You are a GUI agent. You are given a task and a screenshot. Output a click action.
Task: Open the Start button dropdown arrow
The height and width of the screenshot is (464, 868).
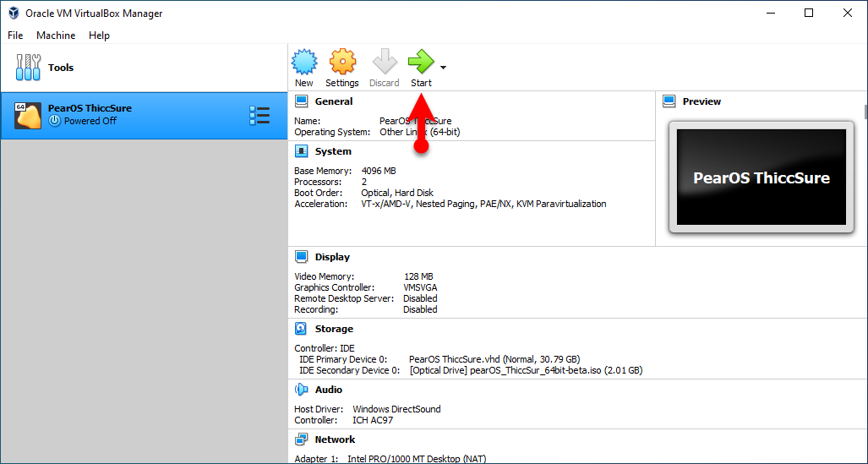pos(443,68)
